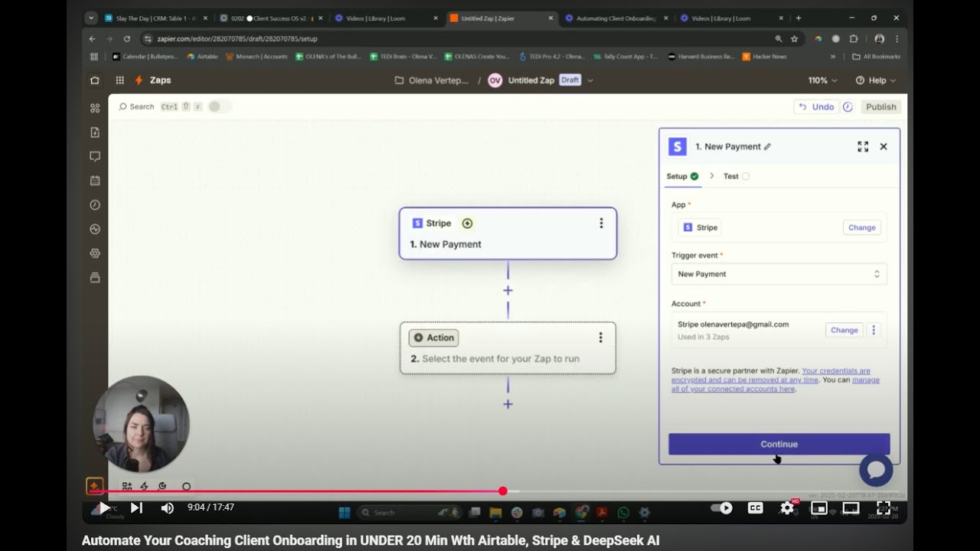Switch to Slay The Day CRM browser tab
Image resolution: width=980 pixels, height=551 pixels.
(156, 18)
